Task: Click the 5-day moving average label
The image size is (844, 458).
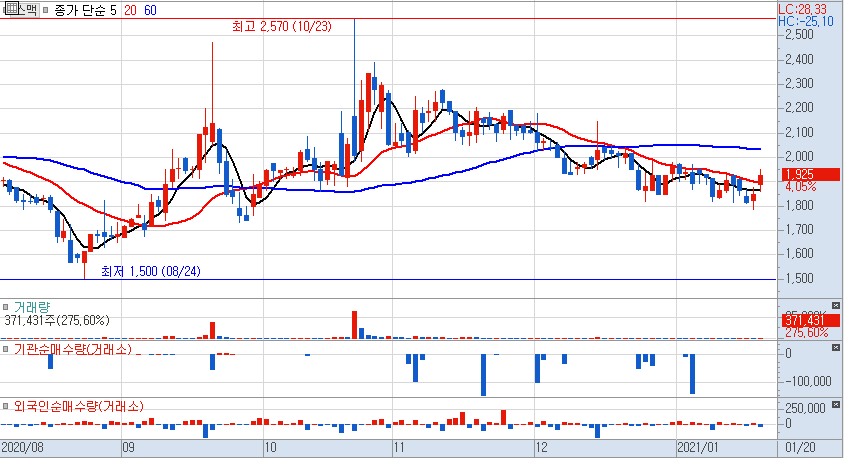Action: point(113,10)
